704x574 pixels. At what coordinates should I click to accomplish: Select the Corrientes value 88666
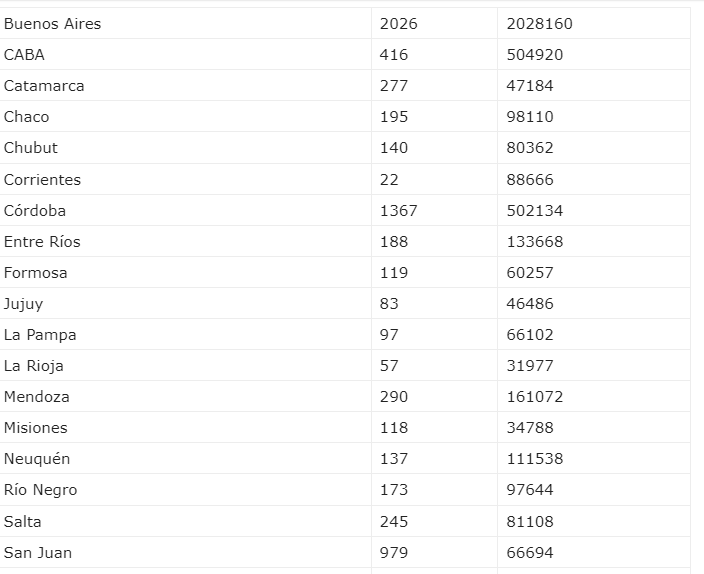[530, 180]
